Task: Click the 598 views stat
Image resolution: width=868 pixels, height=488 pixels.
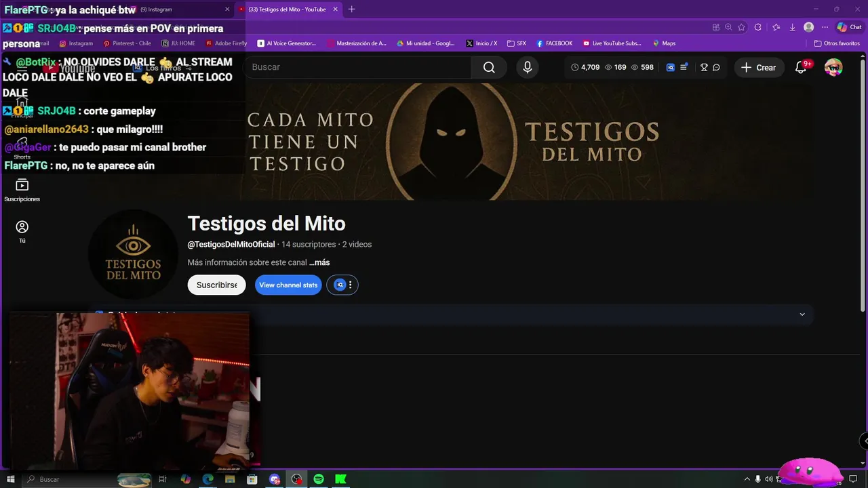Action: (x=642, y=67)
